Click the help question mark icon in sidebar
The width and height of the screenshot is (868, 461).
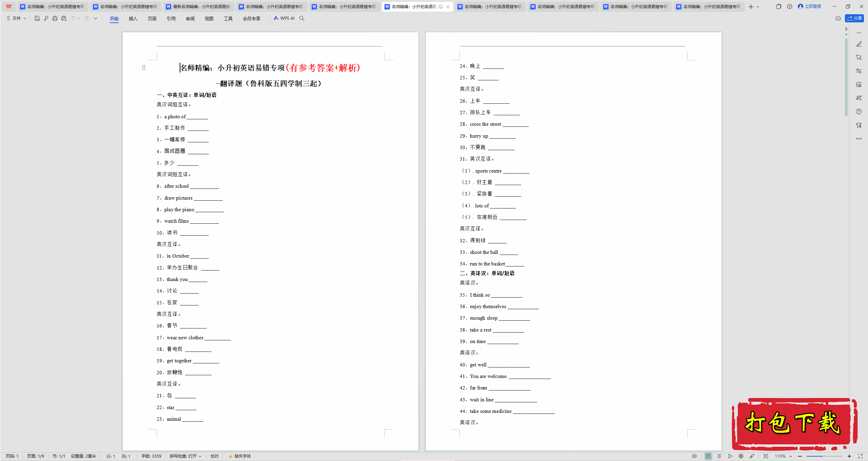coord(859,112)
